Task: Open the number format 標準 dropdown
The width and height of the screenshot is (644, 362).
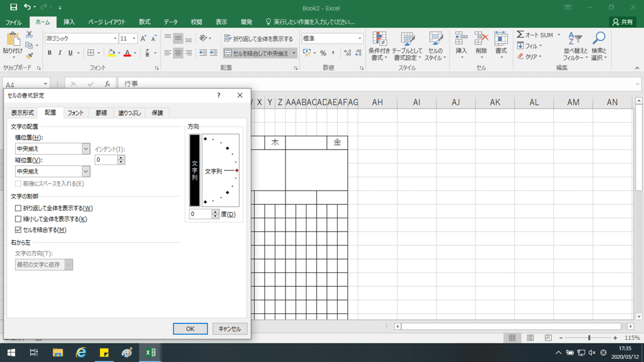Action: 361,39
